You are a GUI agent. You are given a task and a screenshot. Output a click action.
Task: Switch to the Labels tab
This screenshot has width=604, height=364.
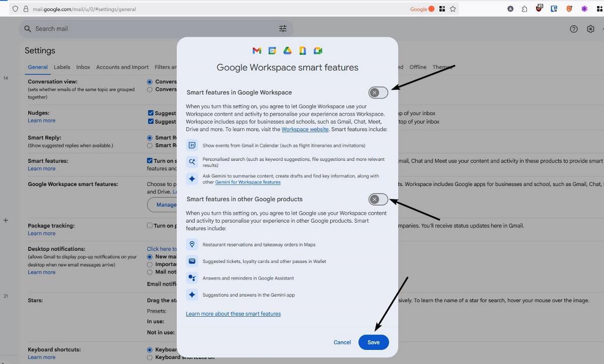[x=62, y=67]
